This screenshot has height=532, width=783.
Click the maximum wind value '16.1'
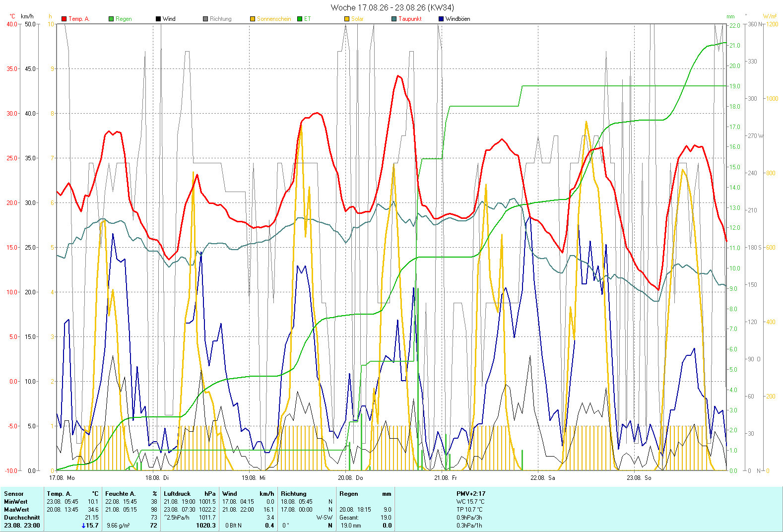tap(268, 510)
